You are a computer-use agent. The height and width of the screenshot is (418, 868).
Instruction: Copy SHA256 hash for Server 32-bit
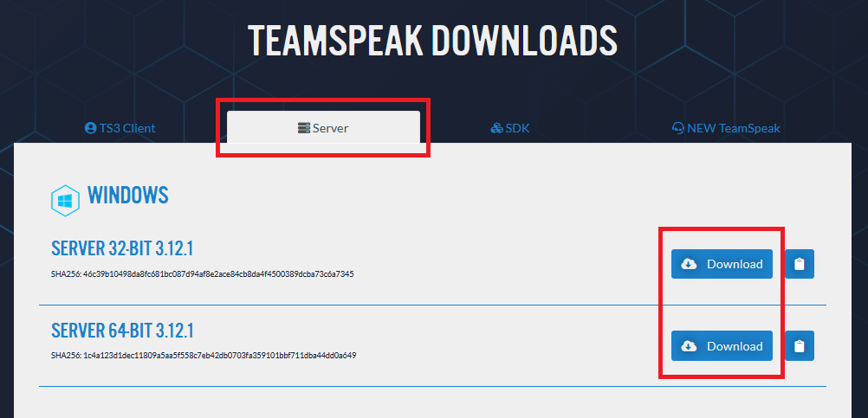point(800,264)
